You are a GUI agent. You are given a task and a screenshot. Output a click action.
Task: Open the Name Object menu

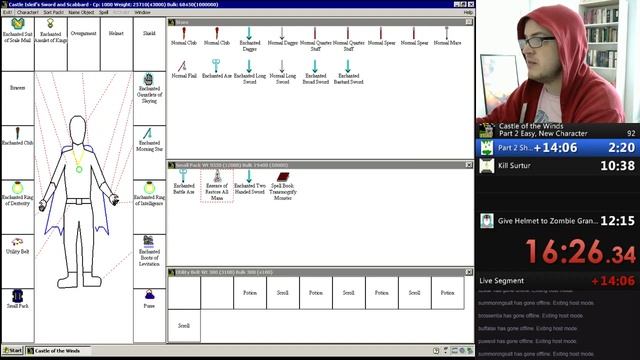(x=81, y=12)
